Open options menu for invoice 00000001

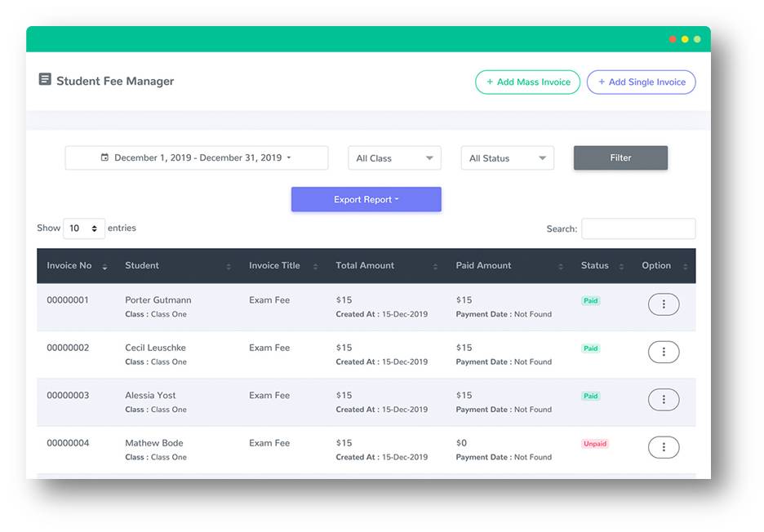click(663, 304)
